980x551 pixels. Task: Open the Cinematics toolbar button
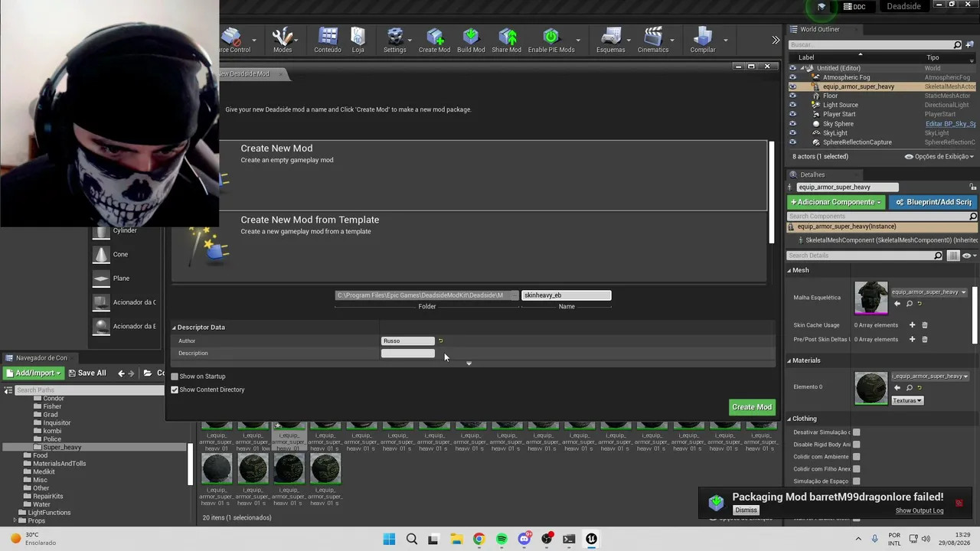[653, 41]
